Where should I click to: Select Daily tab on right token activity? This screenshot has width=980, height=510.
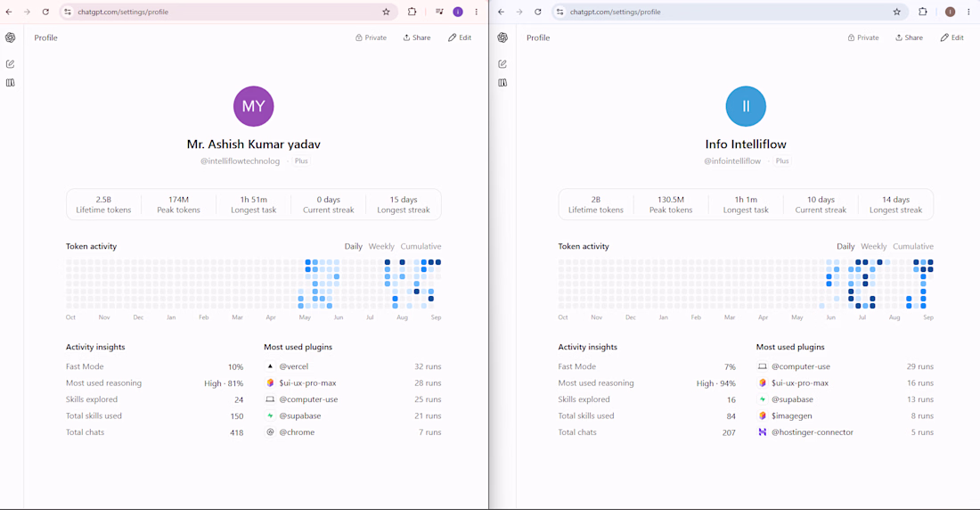click(x=845, y=247)
